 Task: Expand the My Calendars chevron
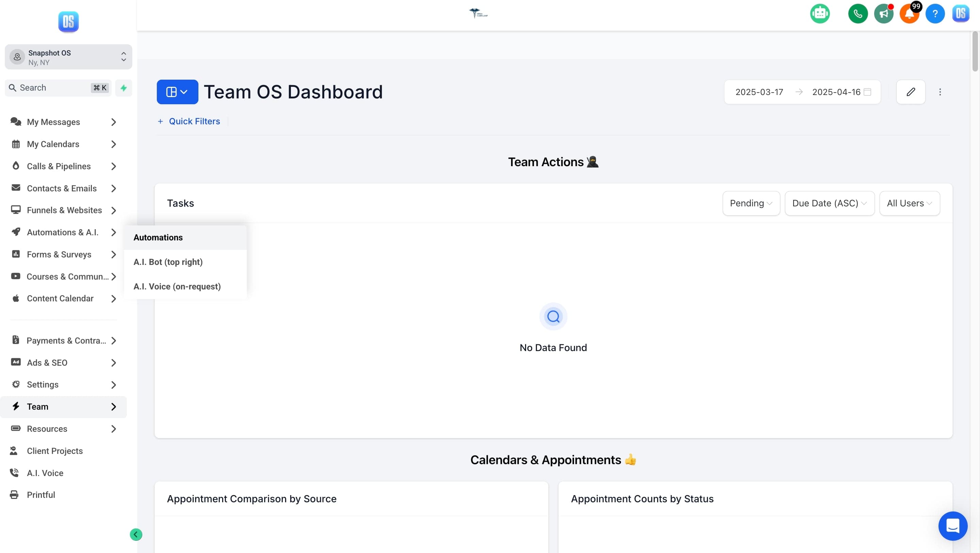(x=113, y=144)
